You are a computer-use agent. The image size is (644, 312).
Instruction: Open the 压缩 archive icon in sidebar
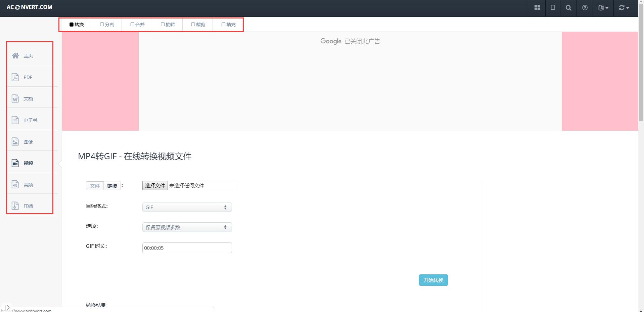[x=15, y=206]
